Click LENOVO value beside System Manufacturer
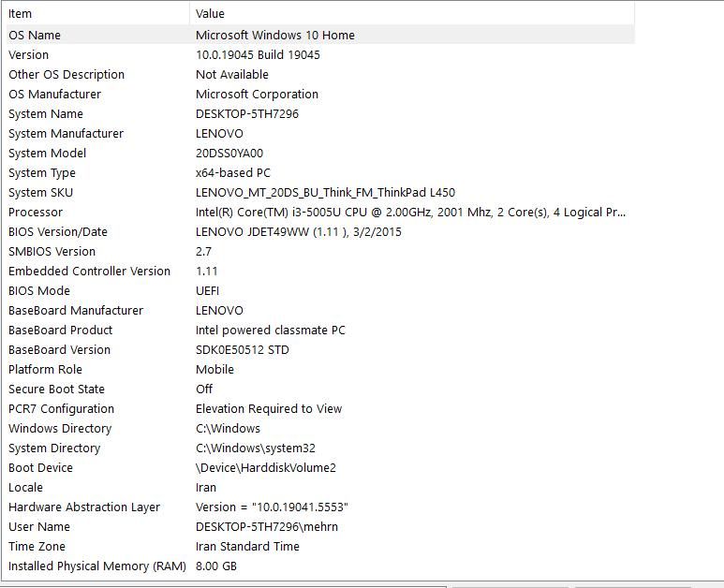This screenshot has width=724, height=588. 219,133
